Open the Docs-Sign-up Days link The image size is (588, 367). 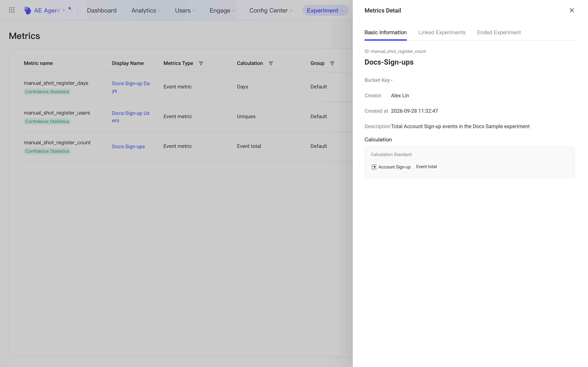click(x=131, y=87)
